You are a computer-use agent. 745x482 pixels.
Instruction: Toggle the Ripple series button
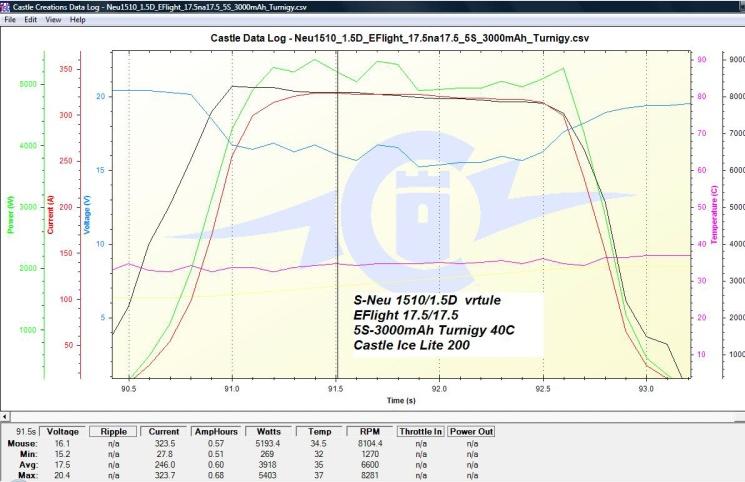(x=114, y=432)
